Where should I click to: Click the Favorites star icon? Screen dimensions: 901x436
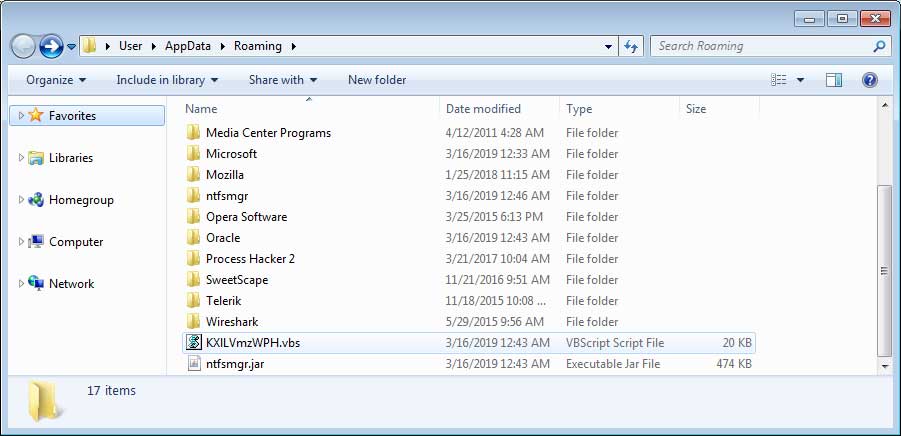pyautogui.click(x=36, y=115)
